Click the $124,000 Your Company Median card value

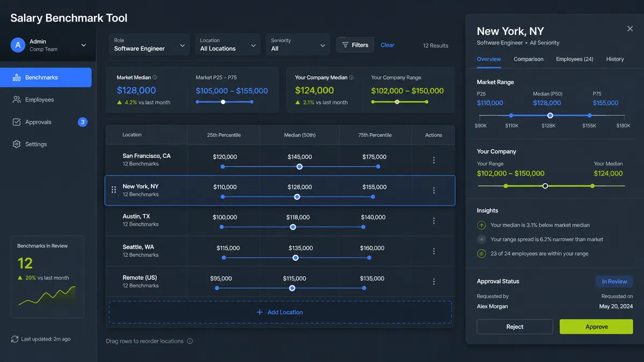point(314,91)
